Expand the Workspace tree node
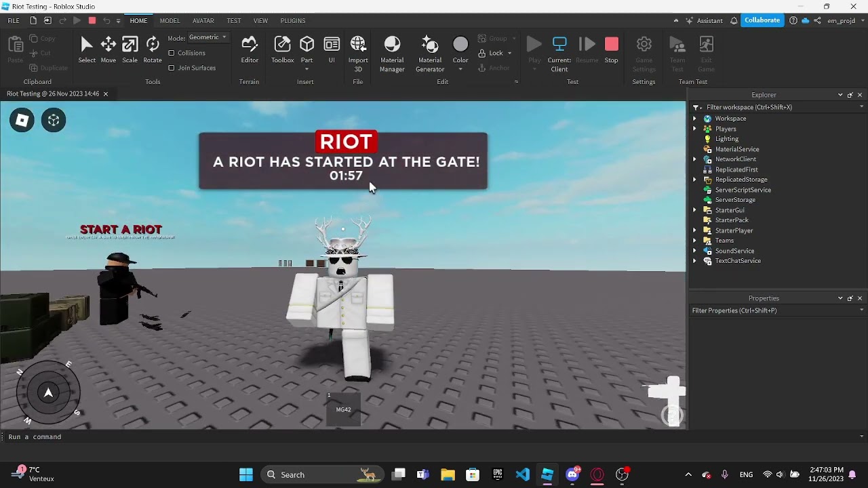 pos(694,119)
